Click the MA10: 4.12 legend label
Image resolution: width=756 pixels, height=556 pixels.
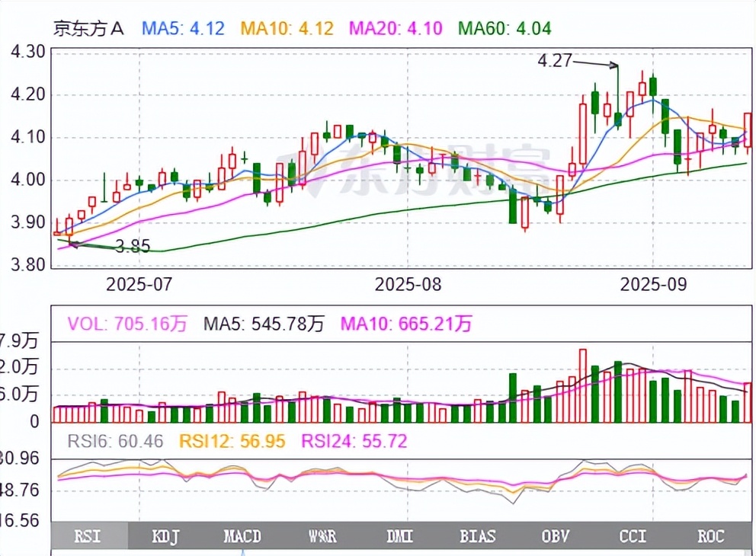coord(287,28)
